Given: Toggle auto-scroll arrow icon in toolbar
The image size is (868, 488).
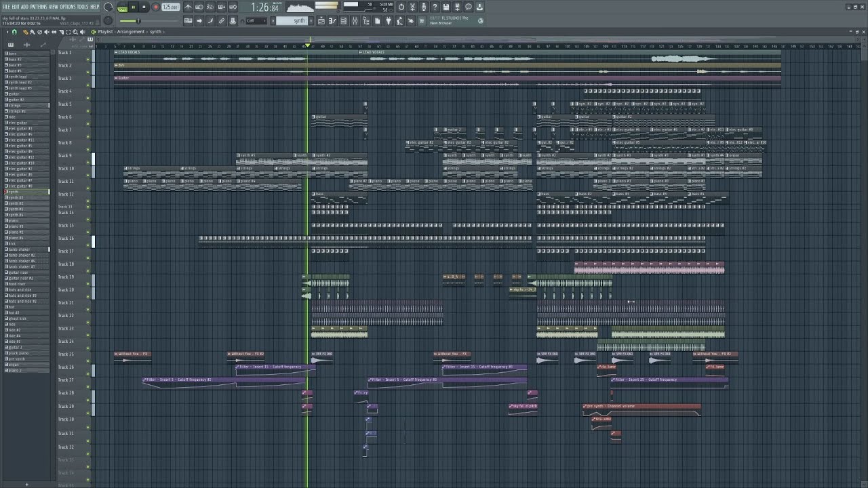Looking at the screenshot, I should click(199, 20).
